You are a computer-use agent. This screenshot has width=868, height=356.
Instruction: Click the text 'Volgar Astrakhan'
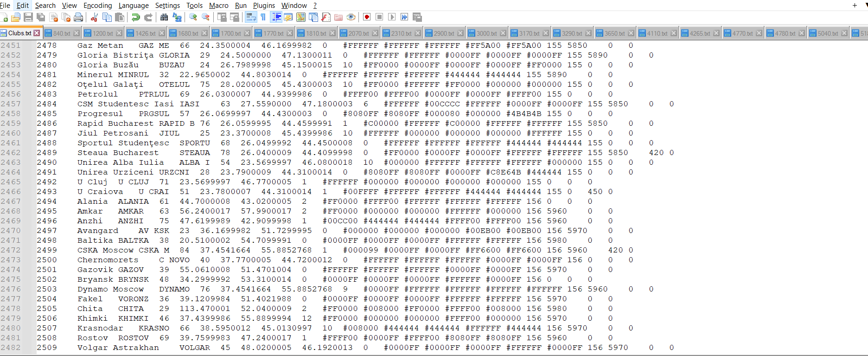(118, 348)
